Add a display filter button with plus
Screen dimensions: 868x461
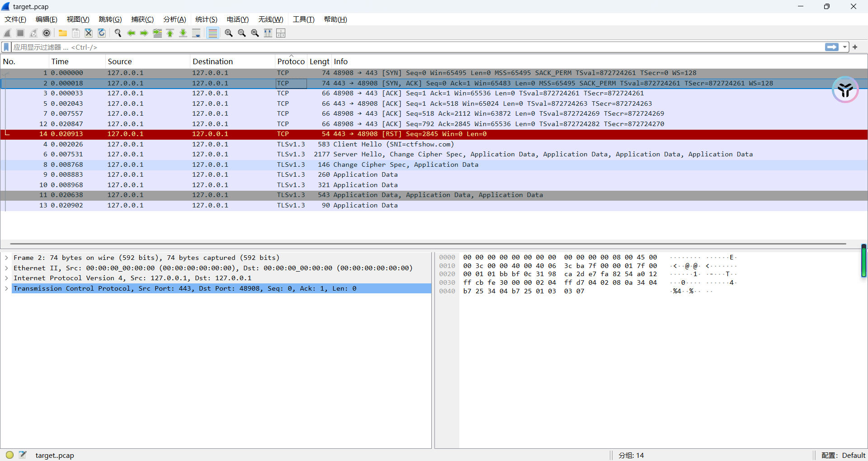click(x=855, y=47)
